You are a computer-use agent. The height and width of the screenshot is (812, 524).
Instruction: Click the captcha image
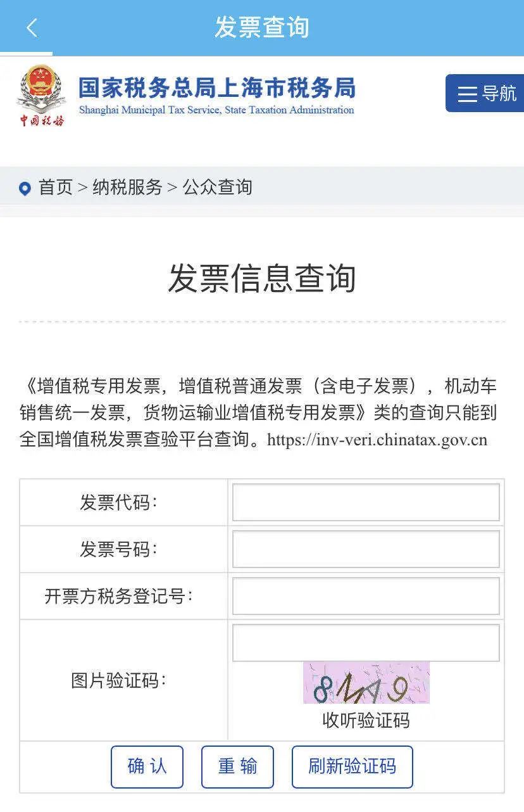366,683
